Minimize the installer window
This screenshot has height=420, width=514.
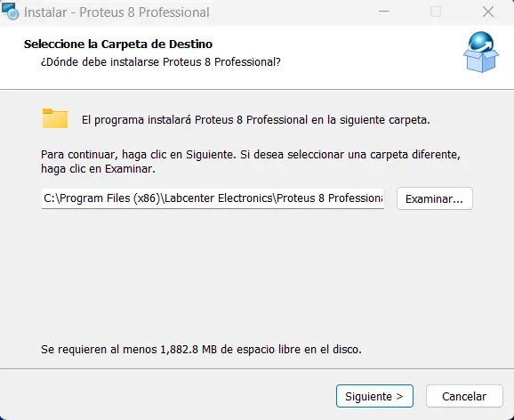[x=384, y=12]
